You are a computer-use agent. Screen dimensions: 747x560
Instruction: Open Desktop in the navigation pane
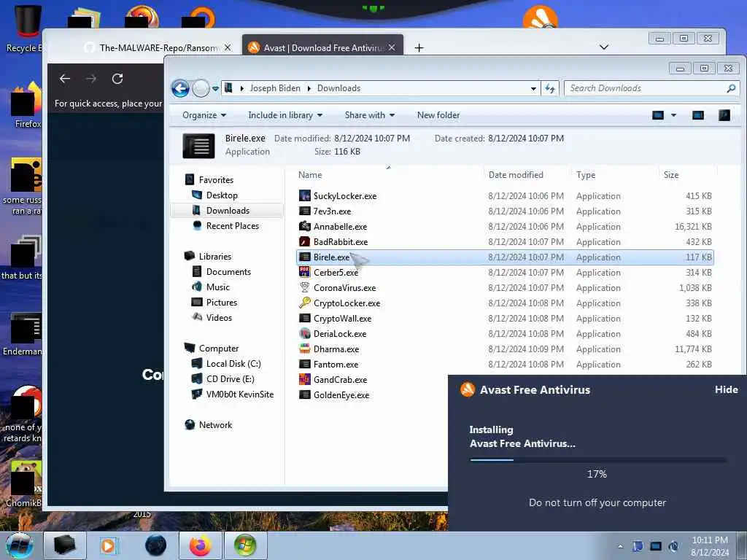[x=222, y=195]
